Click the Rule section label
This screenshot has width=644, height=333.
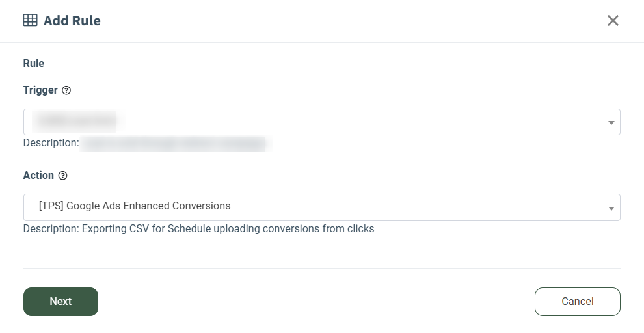coord(34,63)
